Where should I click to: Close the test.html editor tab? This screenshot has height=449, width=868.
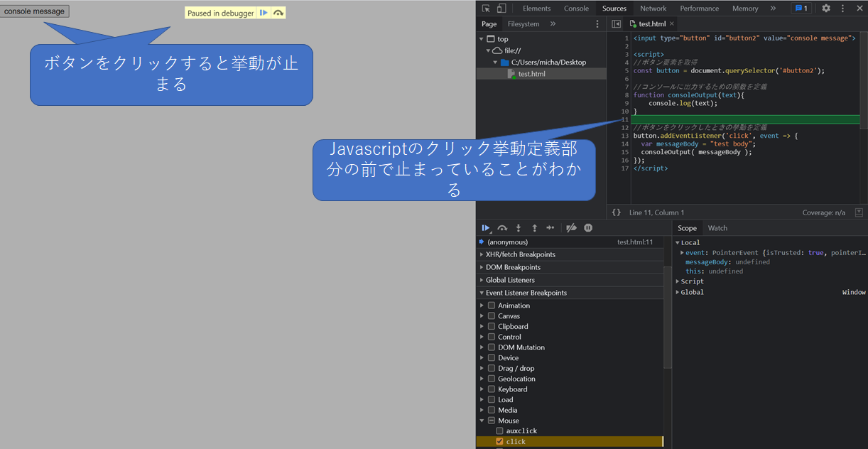pos(672,24)
